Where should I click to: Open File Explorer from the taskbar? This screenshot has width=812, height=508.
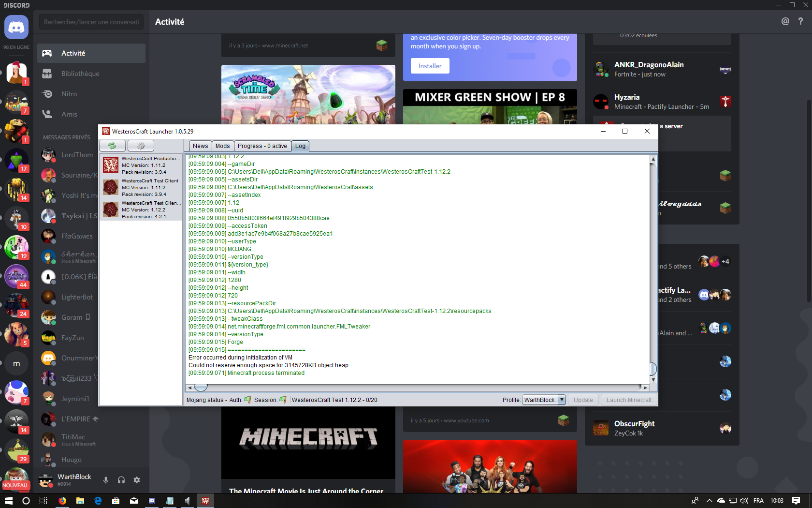(x=80, y=501)
